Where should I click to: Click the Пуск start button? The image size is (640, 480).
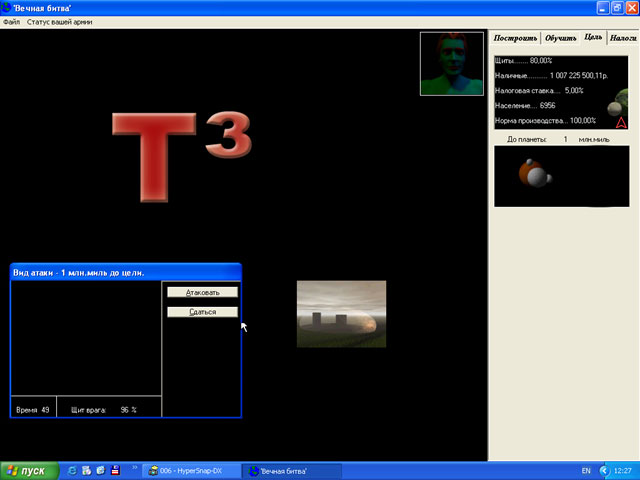tap(27, 470)
